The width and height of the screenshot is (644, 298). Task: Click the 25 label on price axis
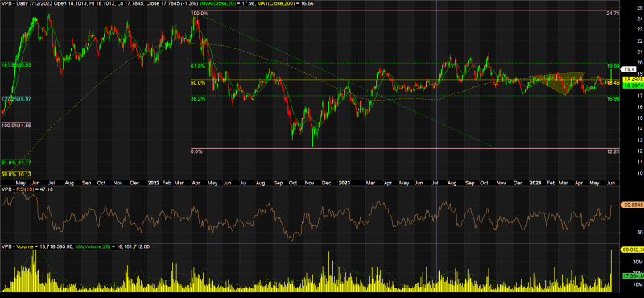coord(639,8)
